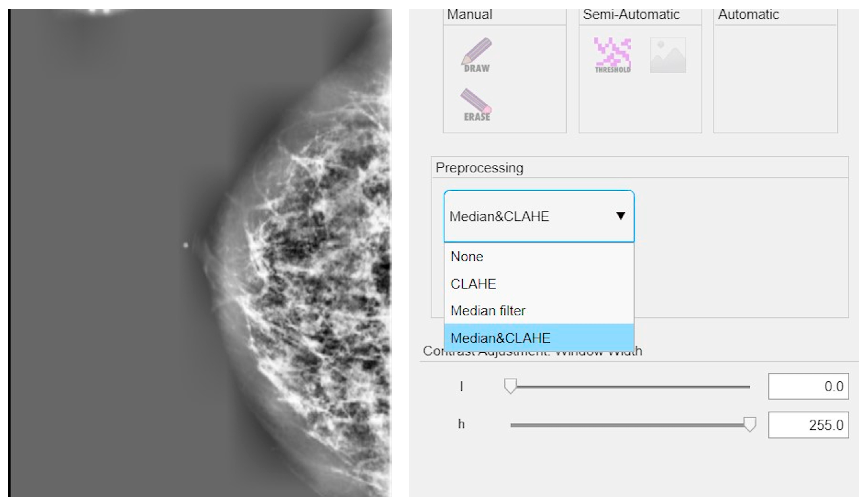Click the h value field showing 255.0

tap(808, 425)
